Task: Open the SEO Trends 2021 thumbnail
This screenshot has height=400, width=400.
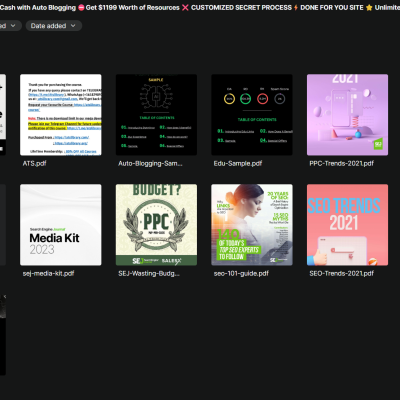Action: point(347,225)
